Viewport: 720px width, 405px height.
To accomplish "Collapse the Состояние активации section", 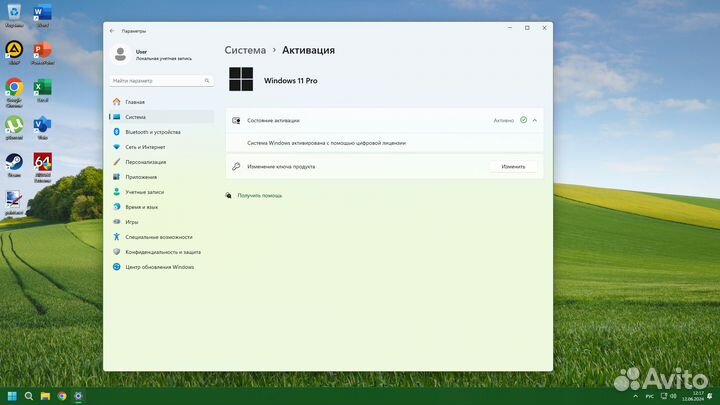I will [x=534, y=120].
